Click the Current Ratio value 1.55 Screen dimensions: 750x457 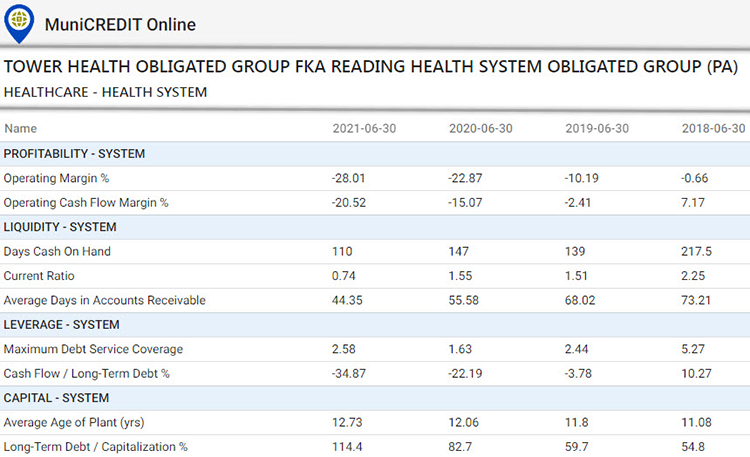460,276
